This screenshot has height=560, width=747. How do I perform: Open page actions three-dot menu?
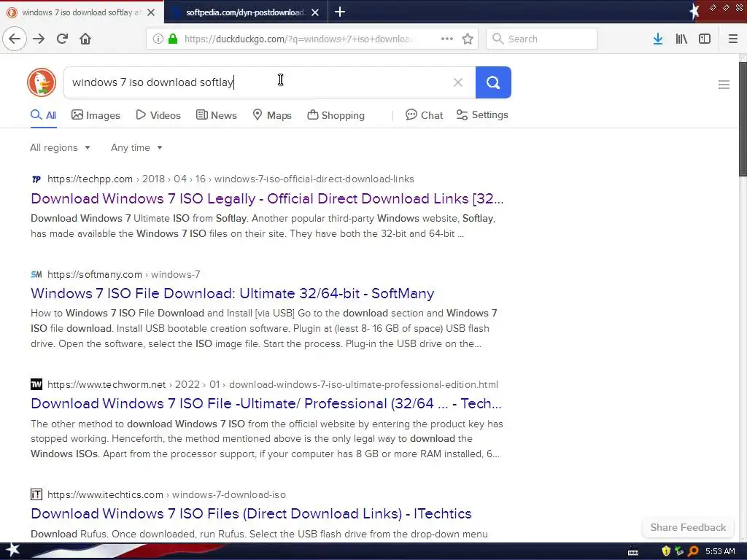[x=447, y=39]
